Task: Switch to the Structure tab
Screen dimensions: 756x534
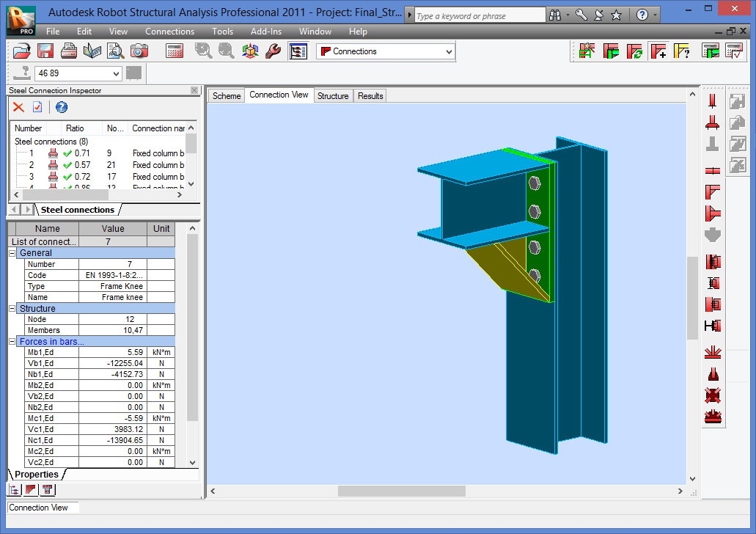Action: coord(333,96)
